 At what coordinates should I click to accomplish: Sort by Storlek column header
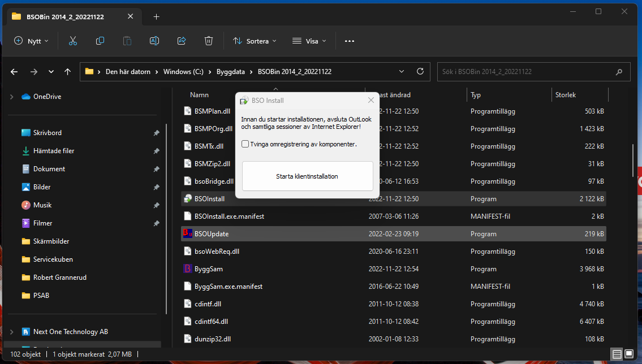566,95
